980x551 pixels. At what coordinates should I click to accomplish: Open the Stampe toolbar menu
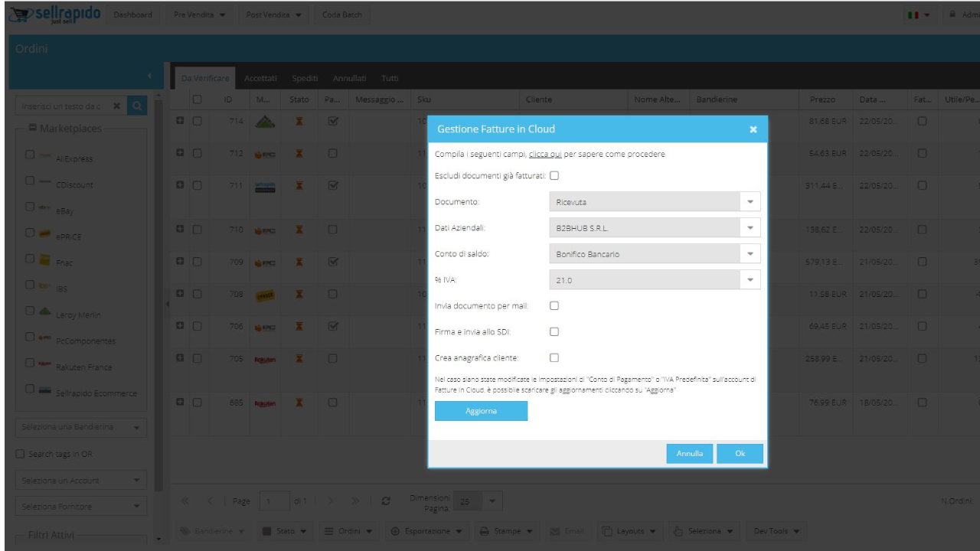click(x=508, y=530)
